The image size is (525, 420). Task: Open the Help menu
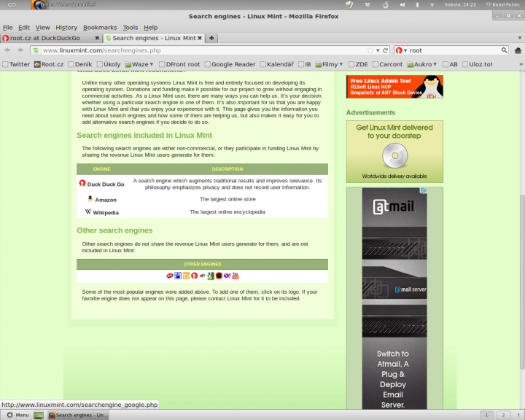pyautogui.click(x=151, y=28)
